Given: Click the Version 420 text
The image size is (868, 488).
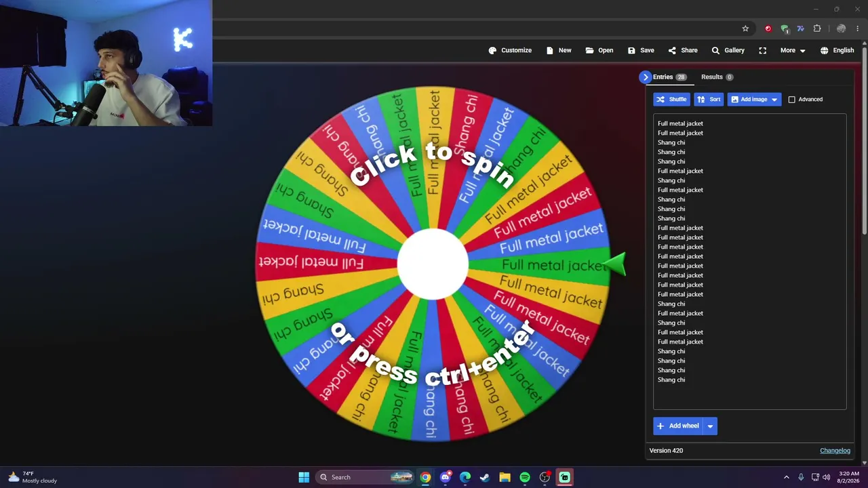Looking at the screenshot, I should click(x=666, y=451).
